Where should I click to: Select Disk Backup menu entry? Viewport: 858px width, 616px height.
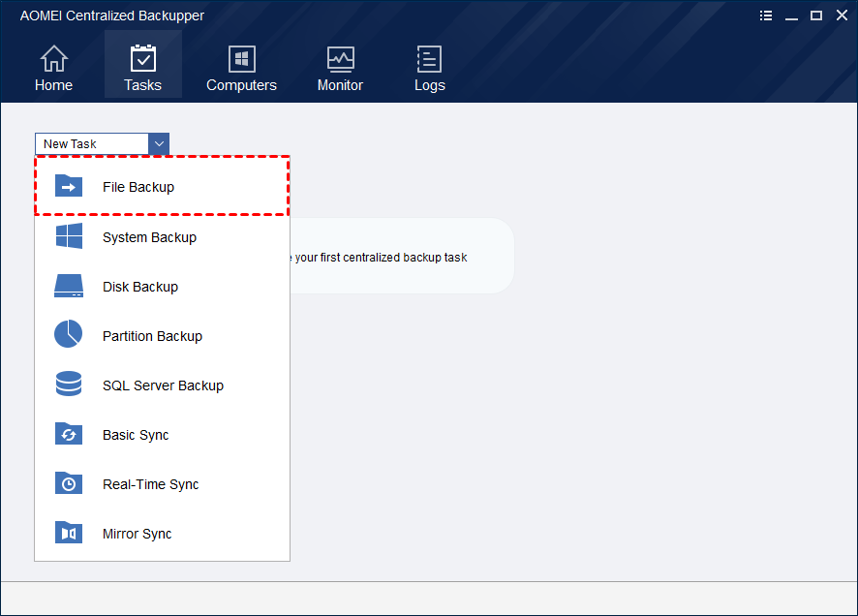[x=162, y=287]
